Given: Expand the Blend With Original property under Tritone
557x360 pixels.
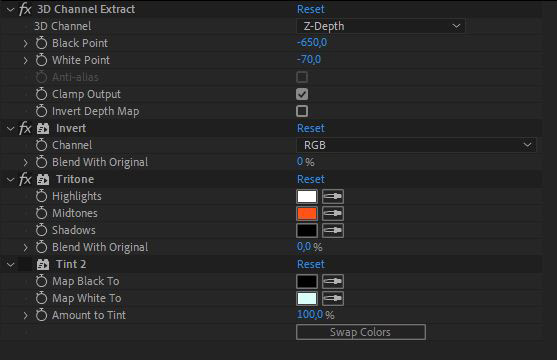Looking at the screenshot, I should point(25,247).
